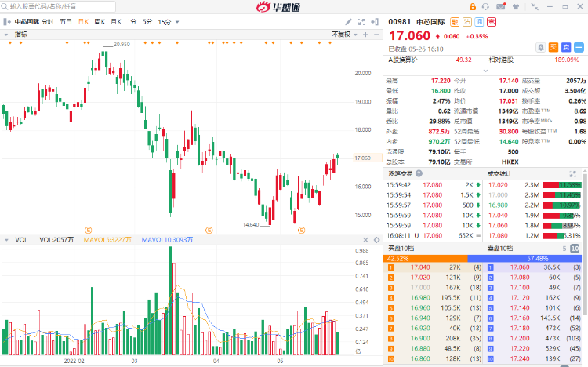Click the MAVOL10:3093万 label
Image resolution: width=588 pixels, height=367 pixels.
point(167,240)
